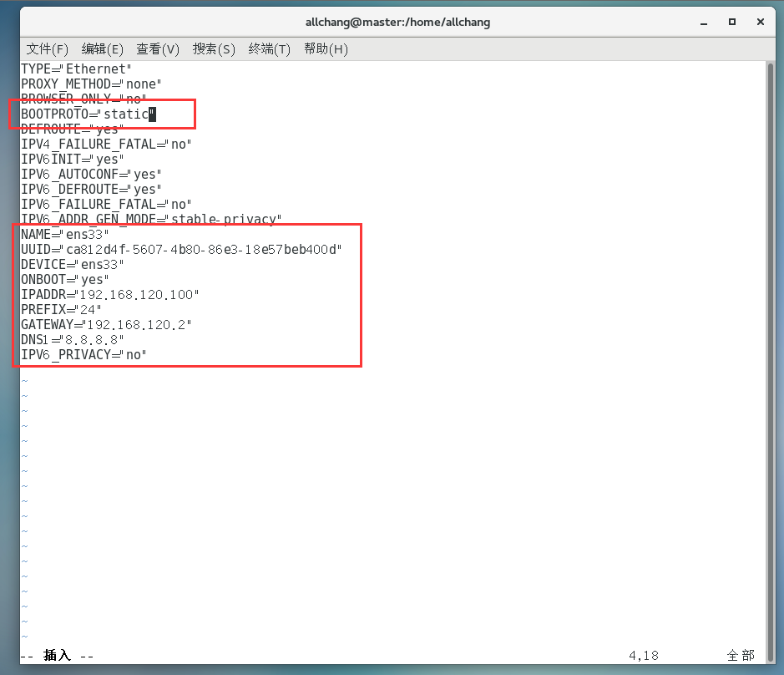This screenshot has height=675, width=784.
Task: Click the -- 插入 -- mode indicator
Action: pos(57,656)
